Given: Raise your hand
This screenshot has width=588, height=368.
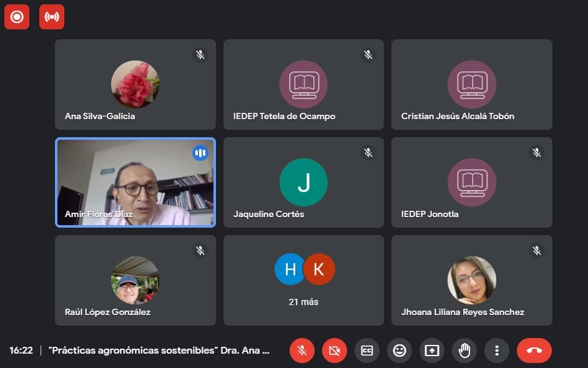Looking at the screenshot, I should [x=464, y=351].
